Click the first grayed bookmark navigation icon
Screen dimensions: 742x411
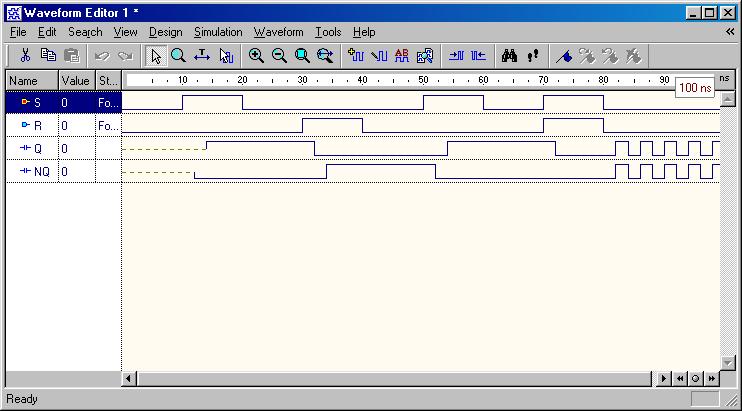(x=587, y=56)
